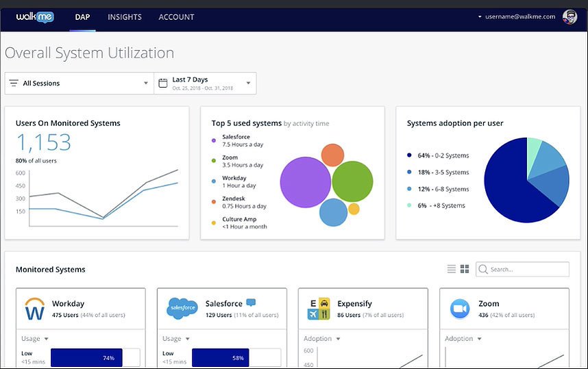588x369 pixels.
Task: Open the Last 7 Days dropdown
Action: click(x=205, y=83)
